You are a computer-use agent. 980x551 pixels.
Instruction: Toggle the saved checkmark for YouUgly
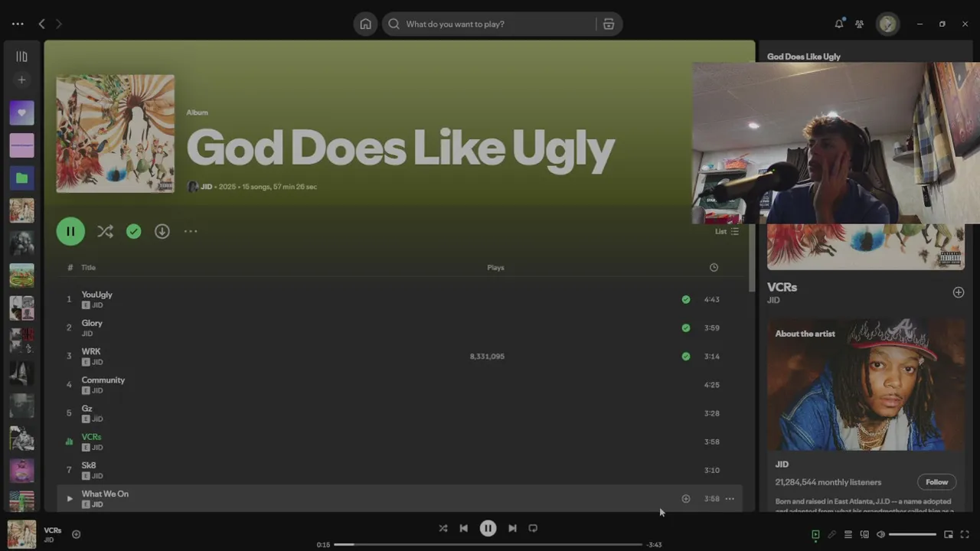point(686,299)
